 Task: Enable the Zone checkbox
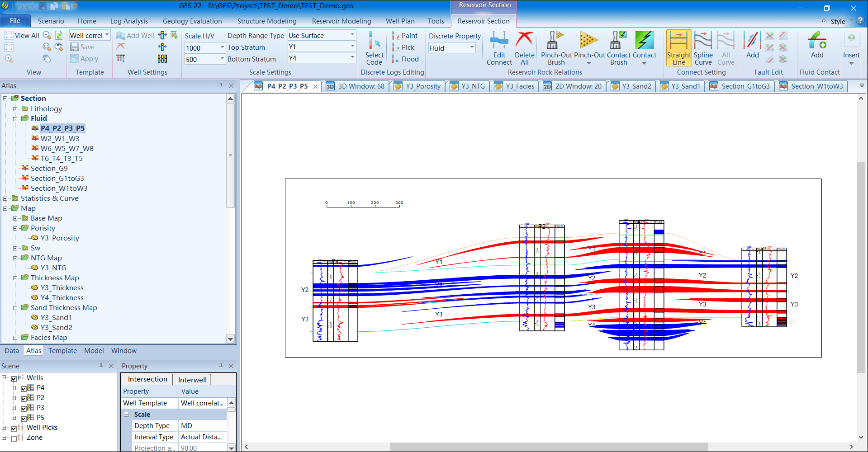click(x=14, y=438)
